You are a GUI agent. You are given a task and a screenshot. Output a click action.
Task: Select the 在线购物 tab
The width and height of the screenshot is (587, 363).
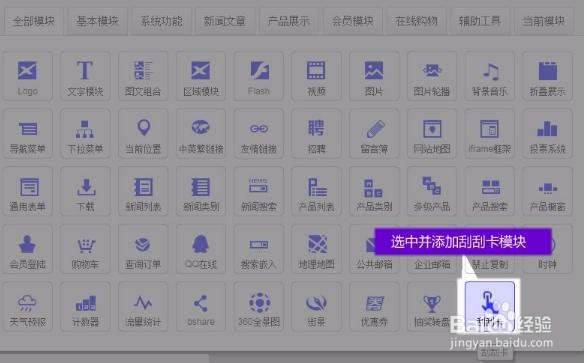click(x=416, y=21)
